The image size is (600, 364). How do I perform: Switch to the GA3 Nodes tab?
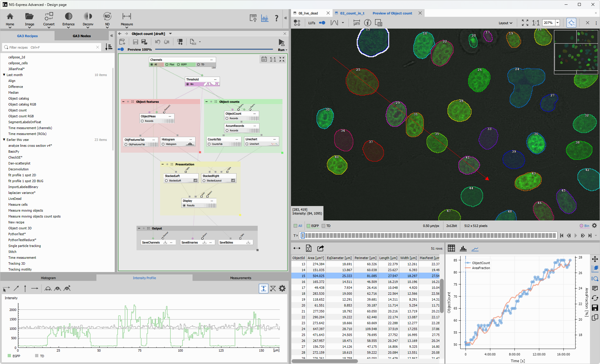pos(82,36)
